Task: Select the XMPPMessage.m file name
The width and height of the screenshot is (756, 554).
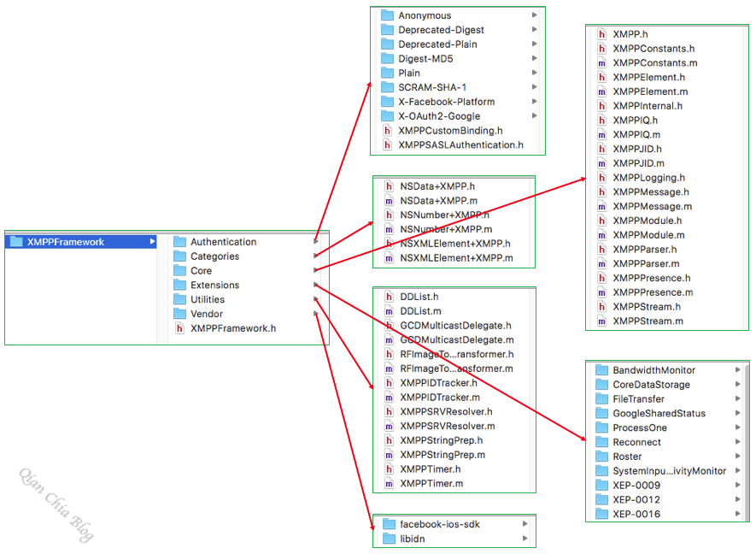Action: pos(653,207)
